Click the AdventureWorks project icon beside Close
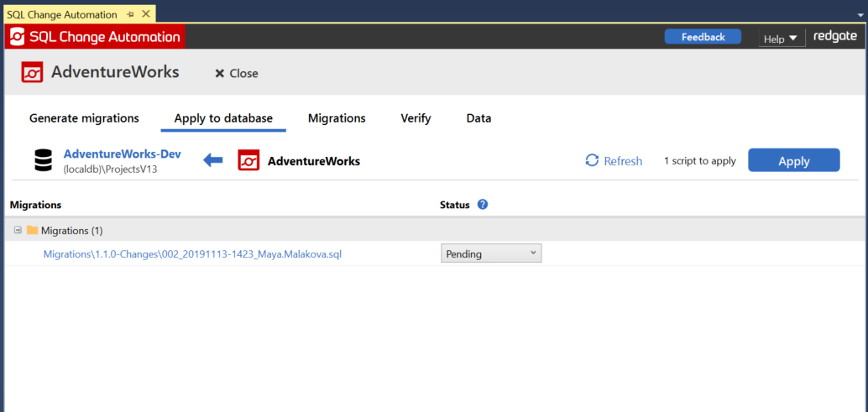This screenshot has height=412, width=868. click(32, 72)
